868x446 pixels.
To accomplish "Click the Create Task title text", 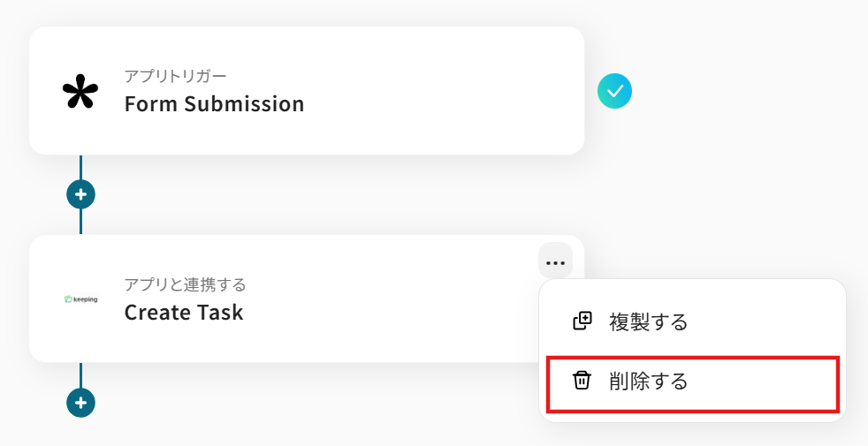I will (184, 313).
